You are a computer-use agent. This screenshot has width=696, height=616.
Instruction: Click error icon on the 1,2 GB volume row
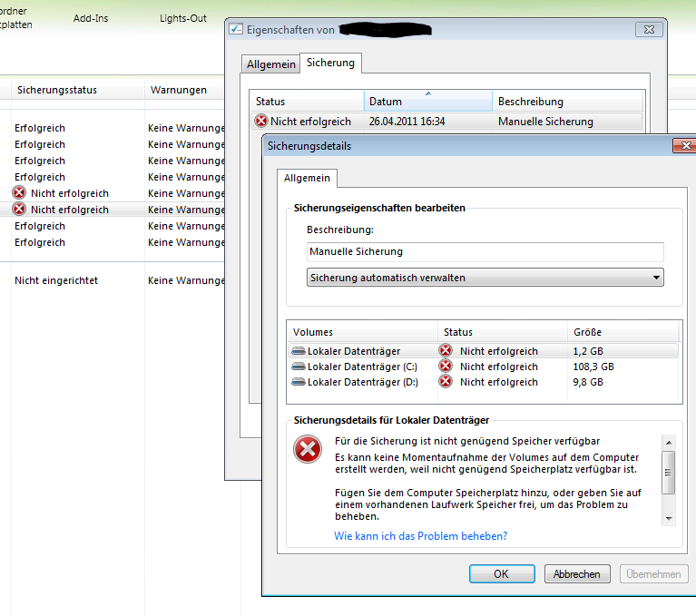446,350
